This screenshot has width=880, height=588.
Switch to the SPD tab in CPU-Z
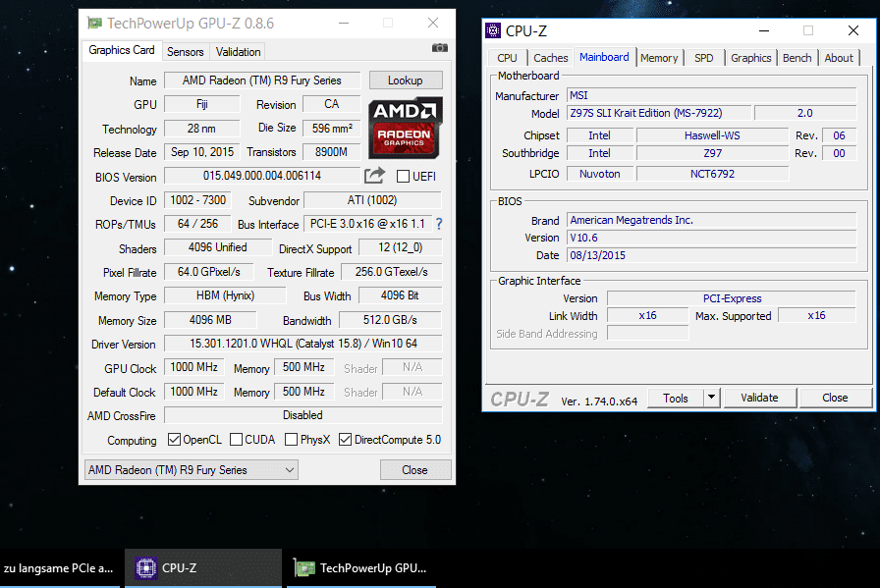[704, 58]
